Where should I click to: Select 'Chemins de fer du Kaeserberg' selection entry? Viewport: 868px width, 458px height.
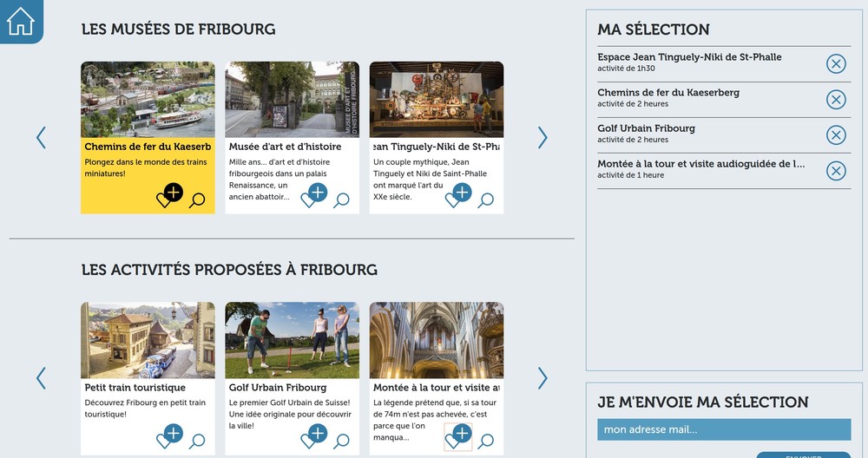(668, 92)
